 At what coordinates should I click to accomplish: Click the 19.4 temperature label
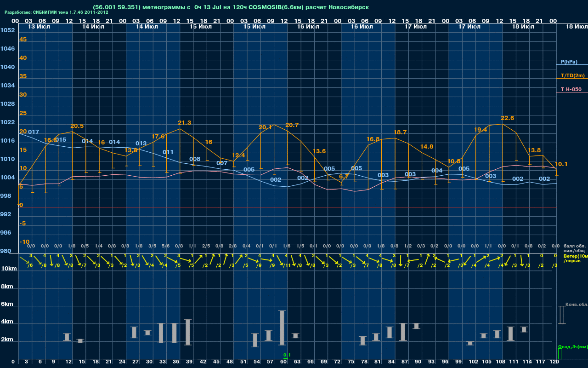481,130
